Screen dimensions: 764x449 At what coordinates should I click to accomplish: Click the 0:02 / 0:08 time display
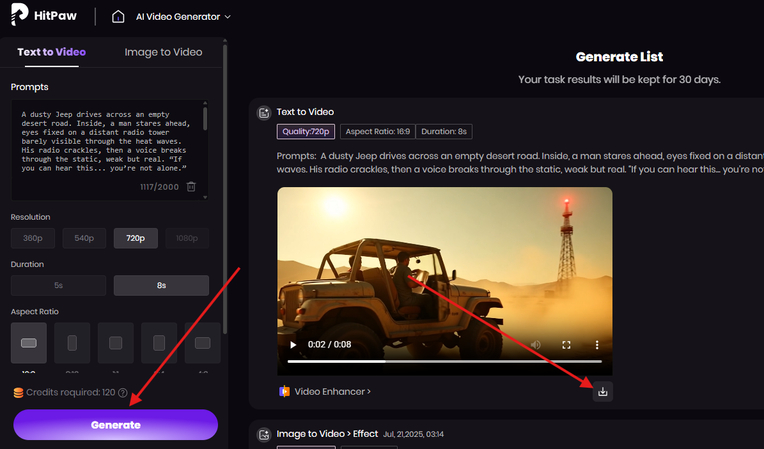coord(329,345)
